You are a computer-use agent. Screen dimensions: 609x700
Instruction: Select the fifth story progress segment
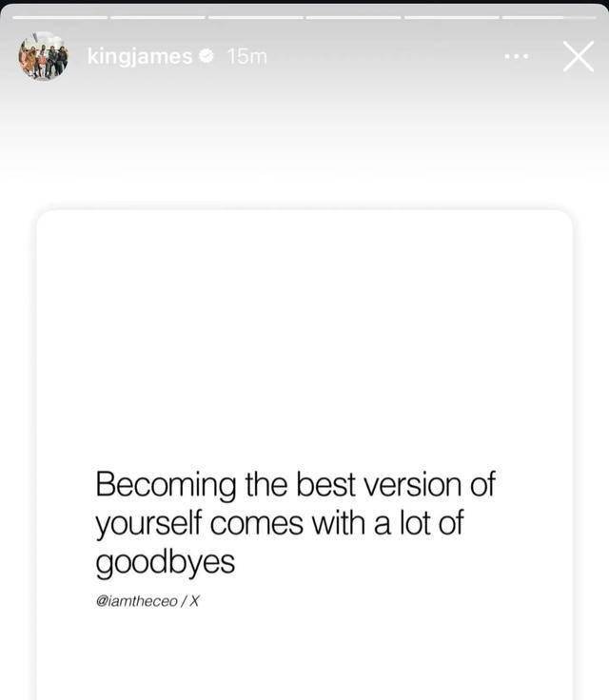pos(452,17)
